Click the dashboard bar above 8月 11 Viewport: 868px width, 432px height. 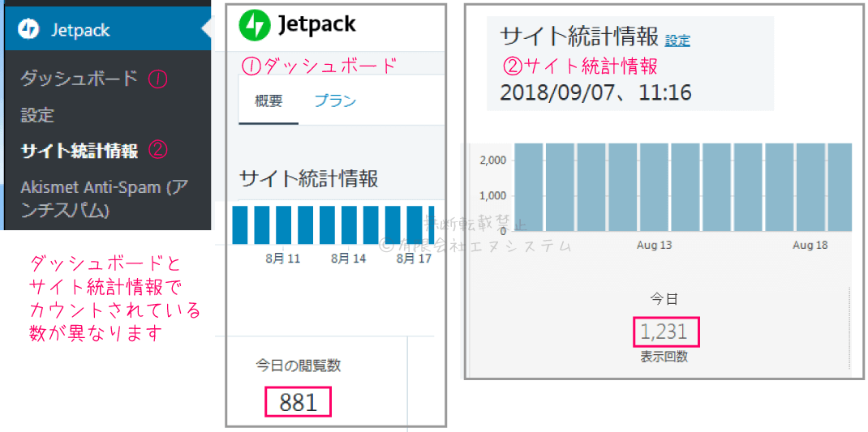pyautogui.click(x=284, y=225)
